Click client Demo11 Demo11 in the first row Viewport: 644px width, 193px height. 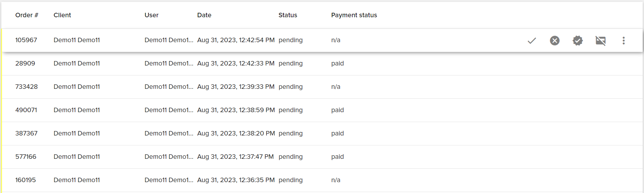tap(77, 40)
